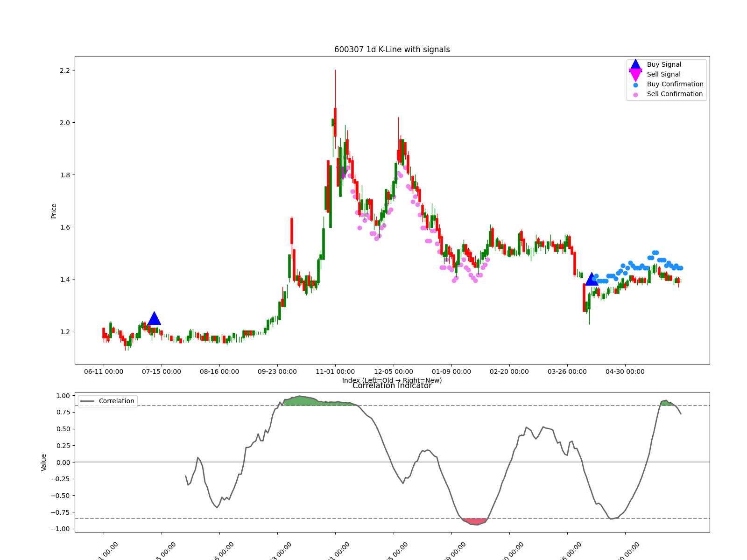Screen dimensions: 747x560
Task: Click the 1.6 price tick label
Action: 64,227
